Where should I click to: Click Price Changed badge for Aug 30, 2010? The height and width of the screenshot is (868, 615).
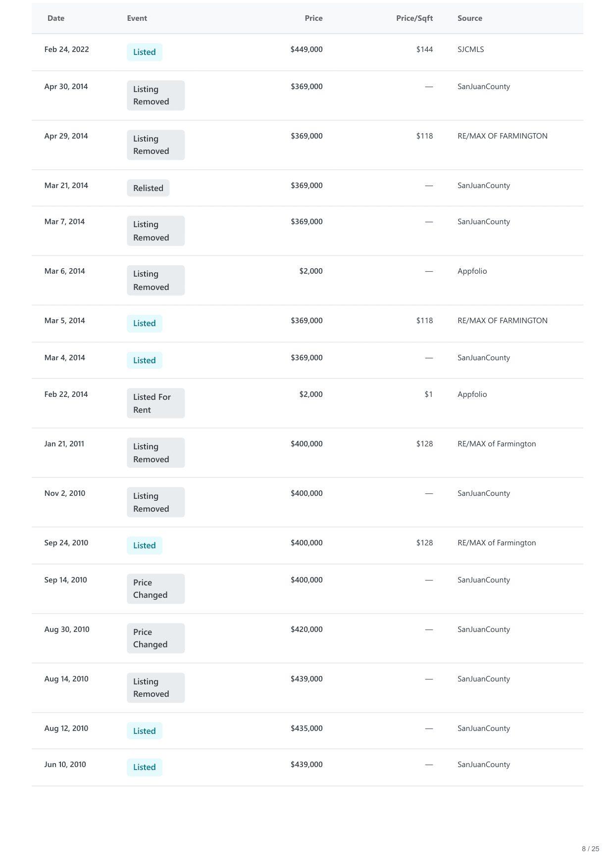(155, 638)
